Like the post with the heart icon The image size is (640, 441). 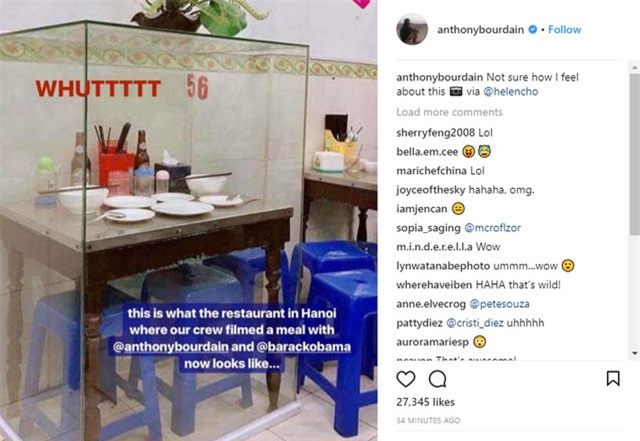pyautogui.click(x=406, y=379)
